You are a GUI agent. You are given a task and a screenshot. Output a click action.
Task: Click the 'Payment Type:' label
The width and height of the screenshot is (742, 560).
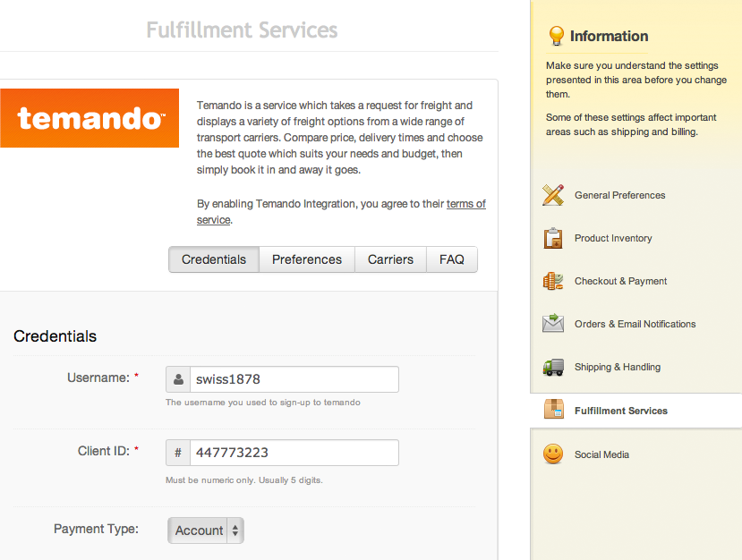[x=96, y=529]
